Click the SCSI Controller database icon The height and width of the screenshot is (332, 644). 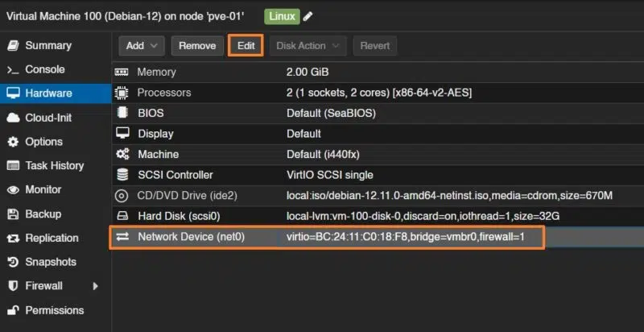[x=122, y=175]
